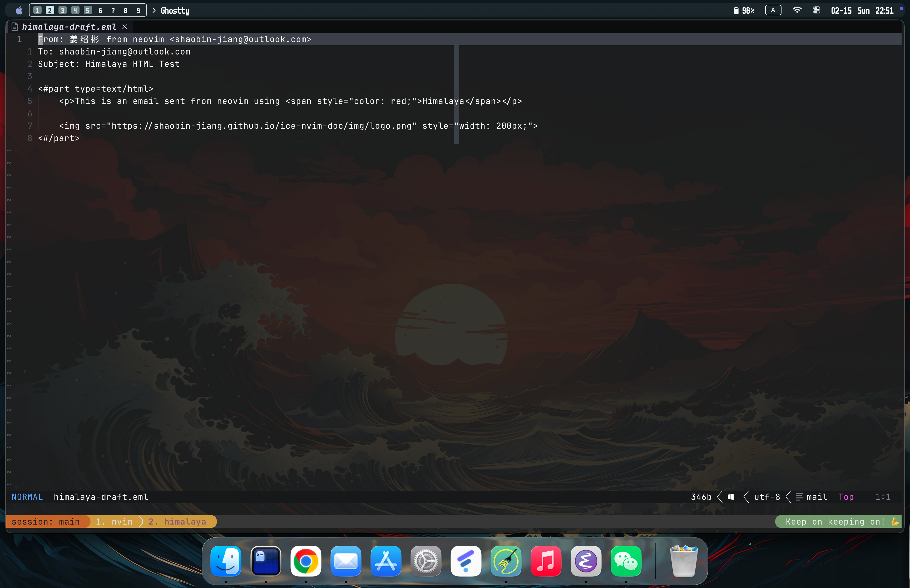Open App Store from the dock
This screenshot has width=910, height=588.
tap(386, 561)
